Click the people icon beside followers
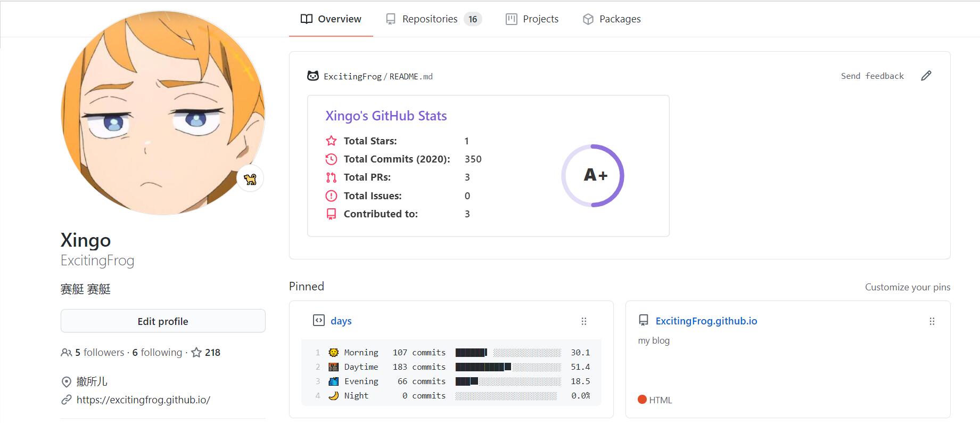980x423 pixels. (x=67, y=353)
